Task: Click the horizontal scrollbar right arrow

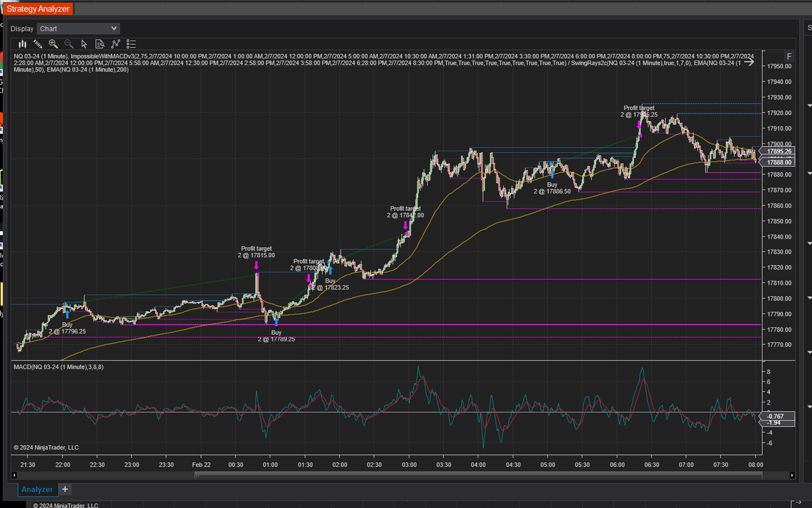Action: pyautogui.click(x=792, y=476)
